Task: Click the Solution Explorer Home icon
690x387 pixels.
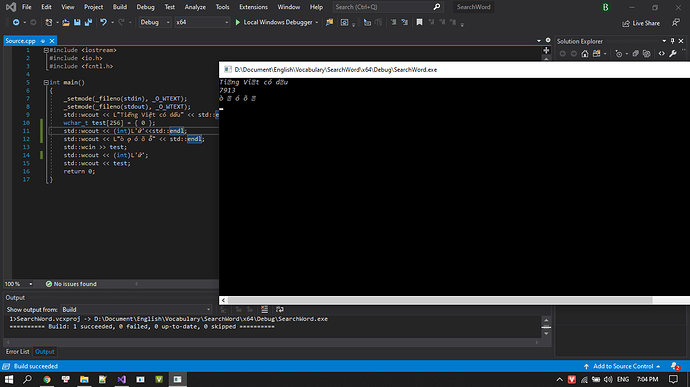Action: 585,54
